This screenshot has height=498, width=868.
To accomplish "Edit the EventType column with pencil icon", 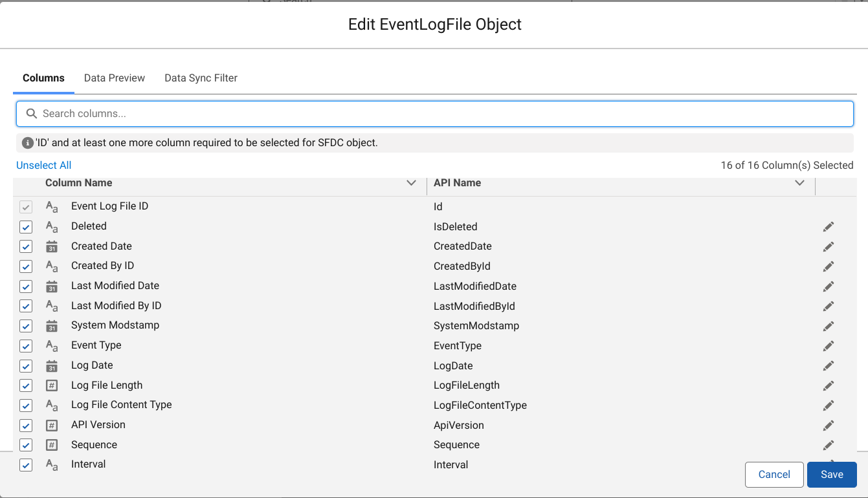I will (x=829, y=346).
